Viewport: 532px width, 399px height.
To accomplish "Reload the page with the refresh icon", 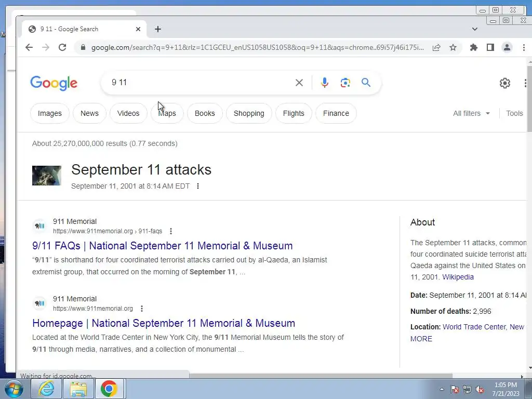I will tap(62, 47).
